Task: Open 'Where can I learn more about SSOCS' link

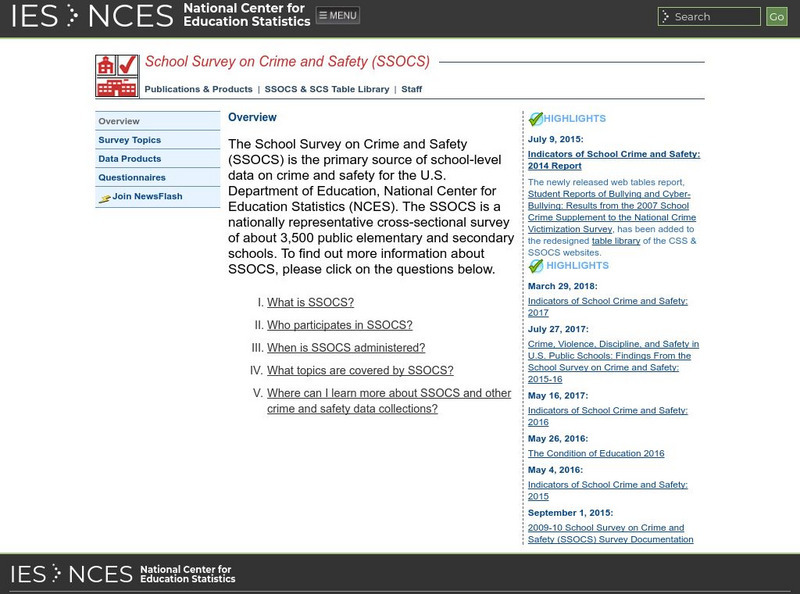Action: point(389,401)
